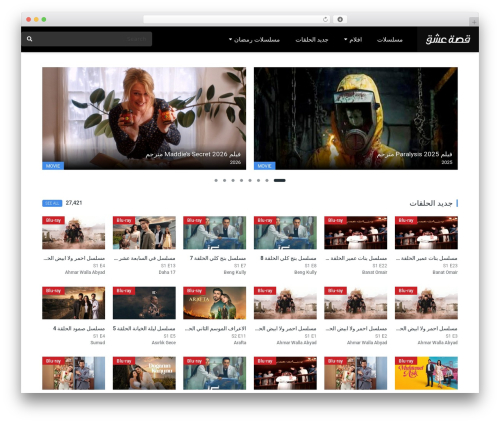Open Paralysis 2025 featured slide
Image resolution: width=500 pixels, height=423 pixels.
pos(356,118)
